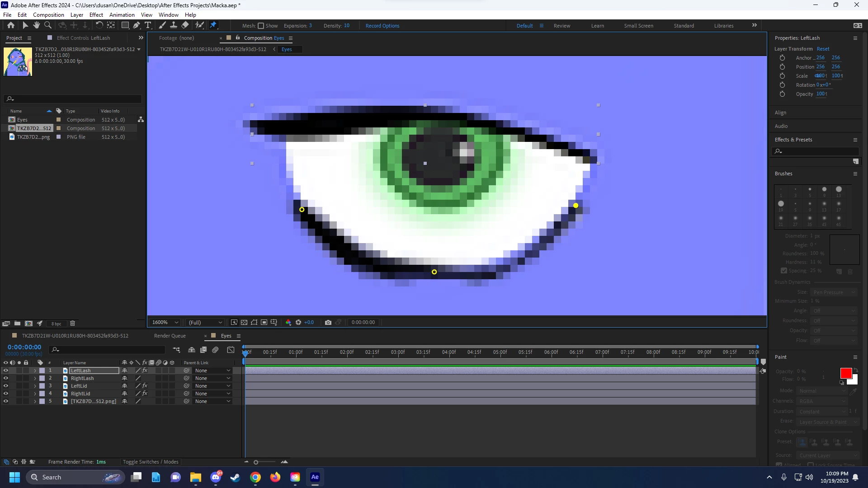Reset the Layer Transform properties
The image size is (868, 488).
point(823,49)
